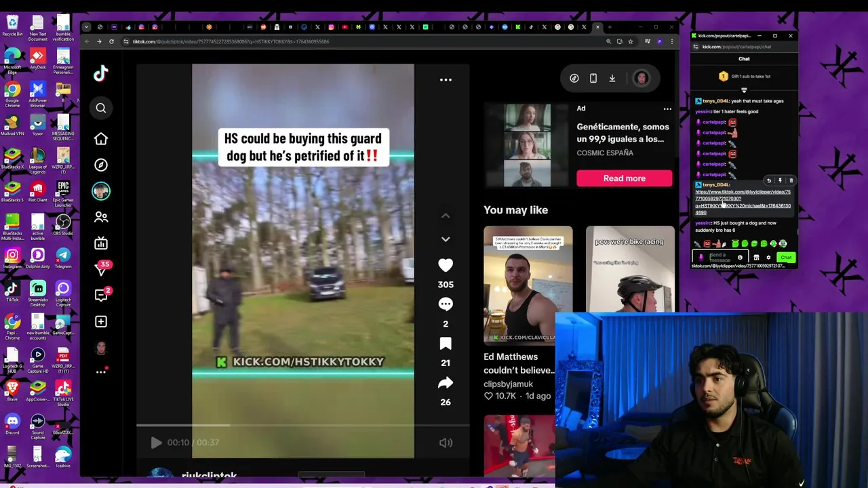Click the download desktop app icon
The width and height of the screenshot is (868, 488).
[612, 78]
